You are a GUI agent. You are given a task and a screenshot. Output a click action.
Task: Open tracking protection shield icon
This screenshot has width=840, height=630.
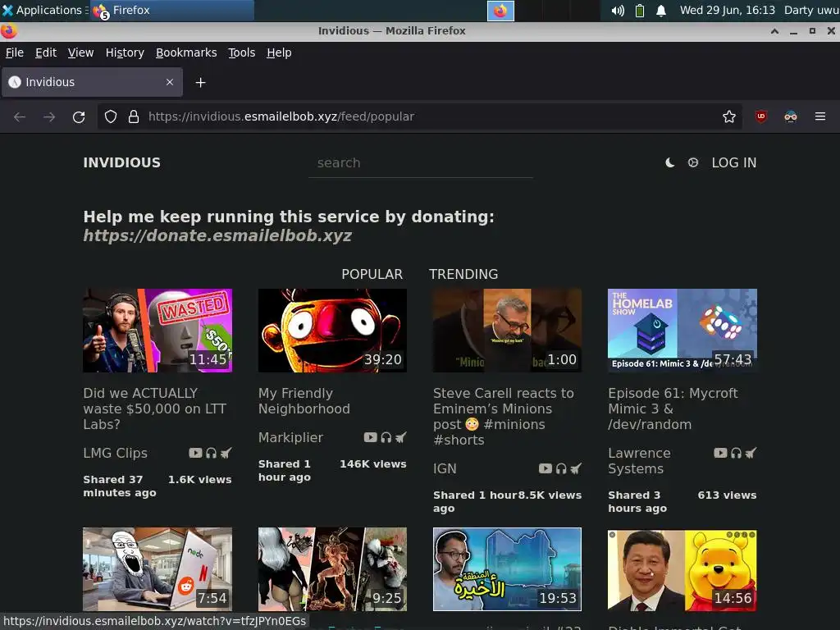[111, 116]
